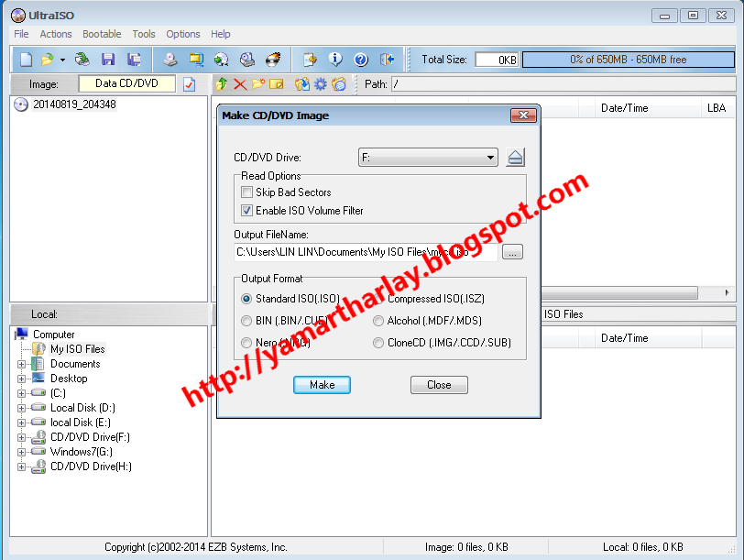Open the CD/DVD Drive F: dropdown
Viewport: 744px width, 560px height.
tap(428, 157)
